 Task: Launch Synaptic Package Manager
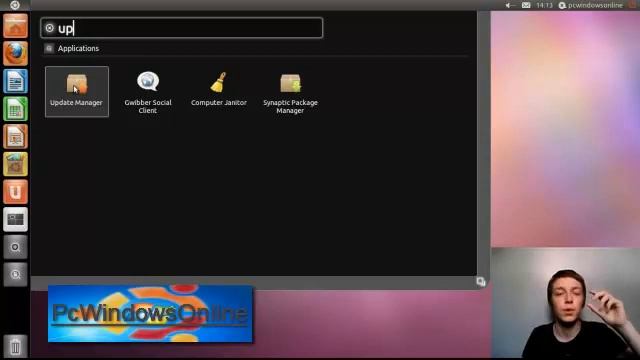(x=290, y=93)
